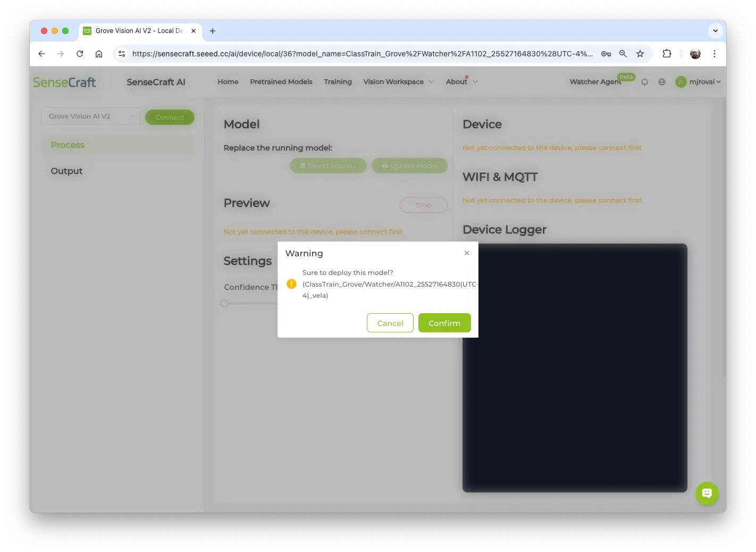Select the Output sidebar item
Screen dimensions: 756x552
pyautogui.click(x=66, y=171)
